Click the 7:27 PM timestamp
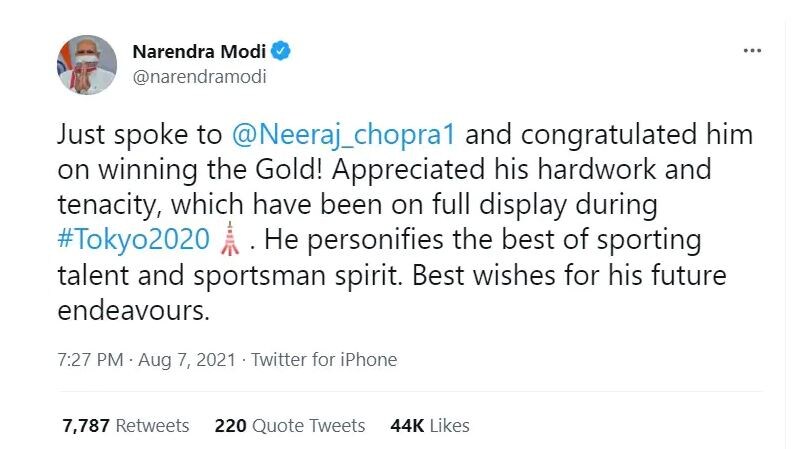 (x=90, y=360)
